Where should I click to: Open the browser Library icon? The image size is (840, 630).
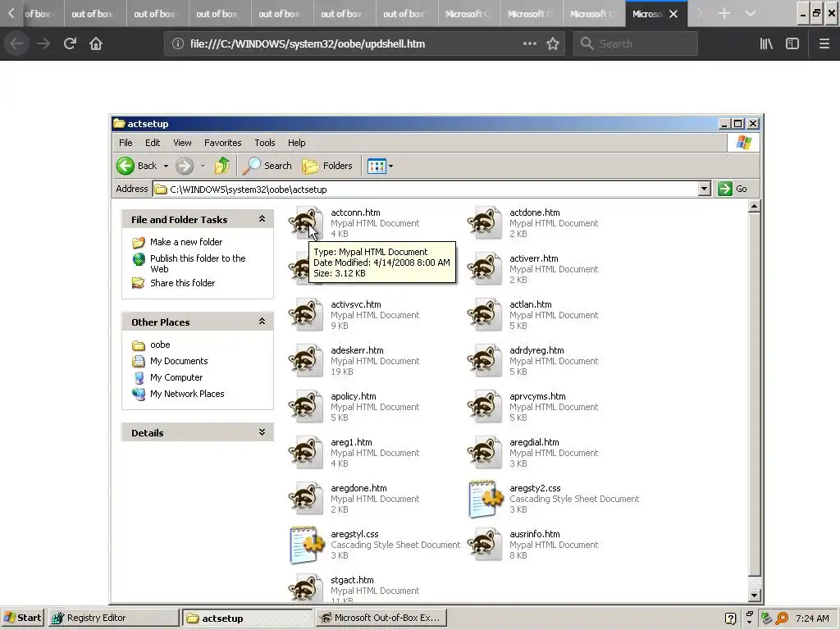tap(766, 44)
